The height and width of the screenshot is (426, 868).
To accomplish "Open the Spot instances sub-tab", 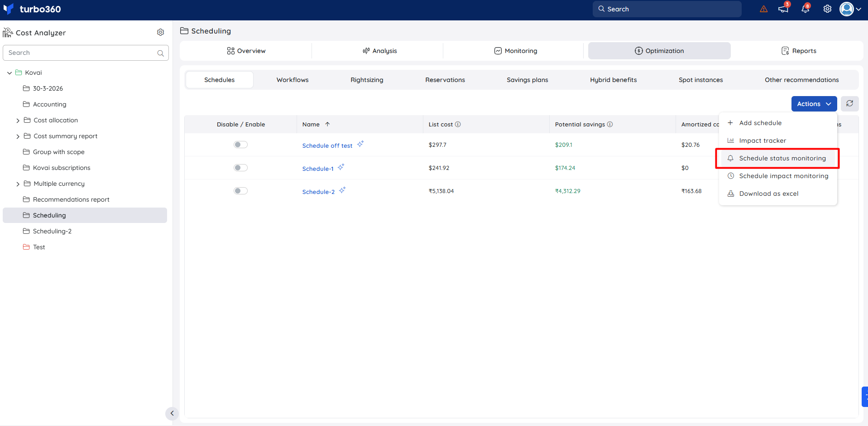I will pyautogui.click(x=701, y=80).
